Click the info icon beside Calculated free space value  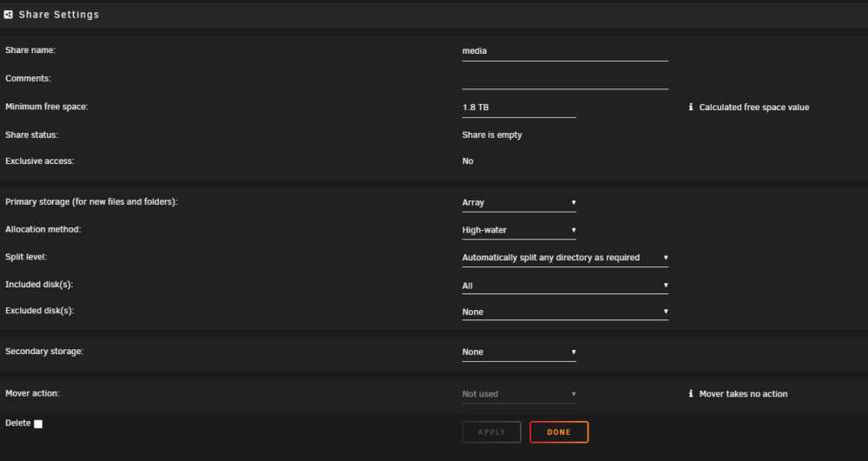point(690,107)
